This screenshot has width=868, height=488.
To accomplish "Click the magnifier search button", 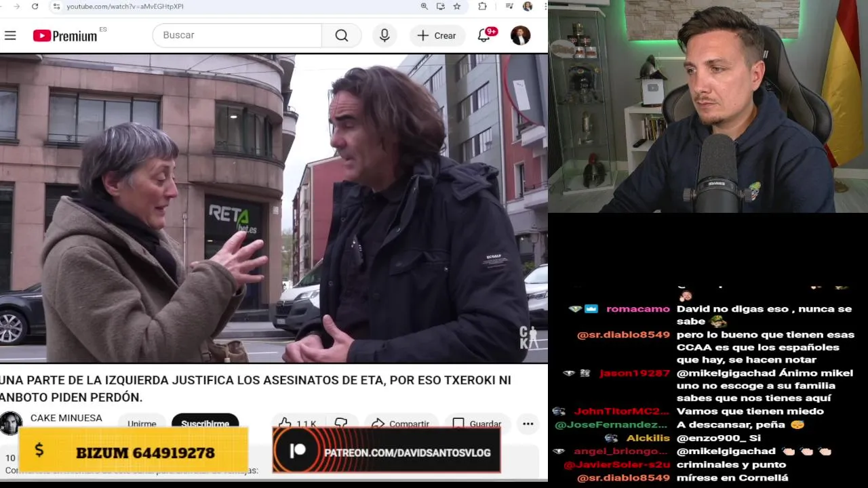I will pyautogui.click(x=342, y=35).
